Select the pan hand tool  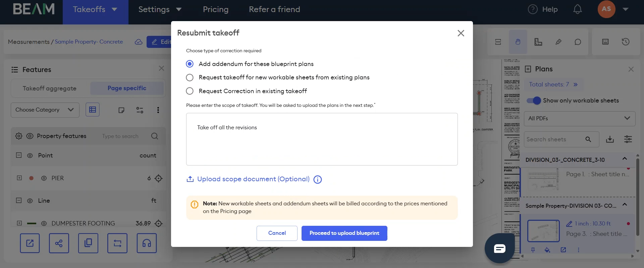point(518,42)
